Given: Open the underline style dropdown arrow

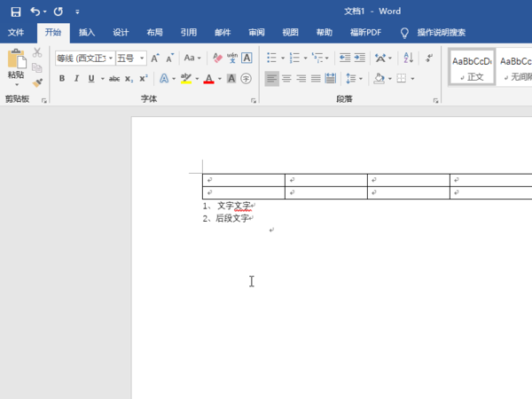Looking at the screenshot, I should coord(102,79).
